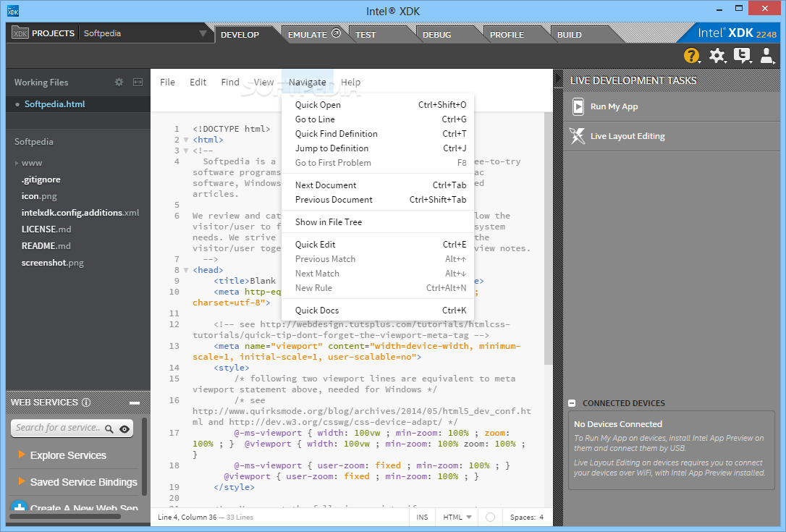Open README.md from the file tree
This screenshot has width=786, height=532.
tap(46, 246)
